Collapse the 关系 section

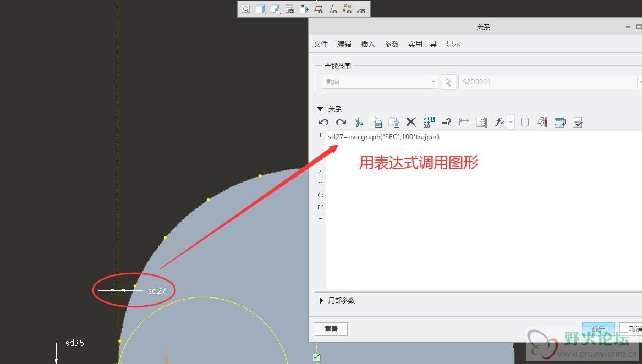(x=320, y=109)
